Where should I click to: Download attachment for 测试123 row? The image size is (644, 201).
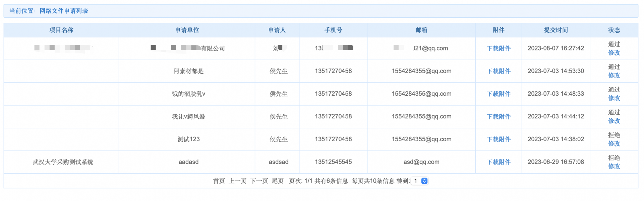point(499,139)
